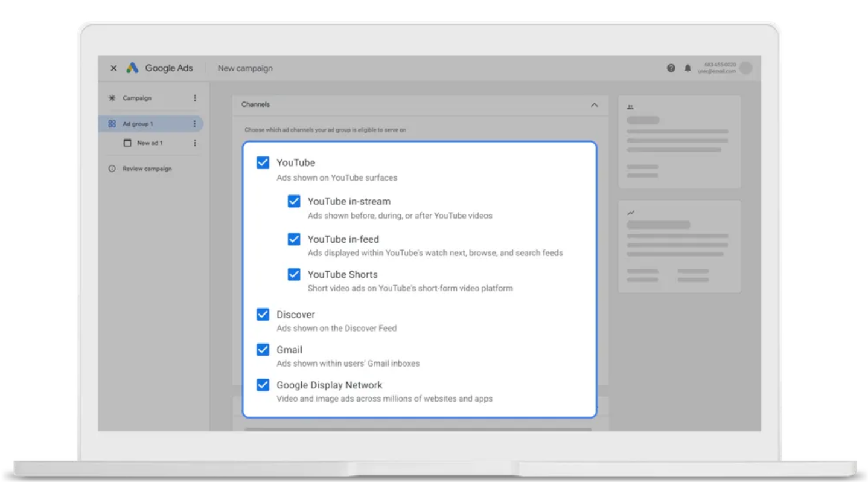
Task: Click the user account avatar
Action: coord(746,68)
